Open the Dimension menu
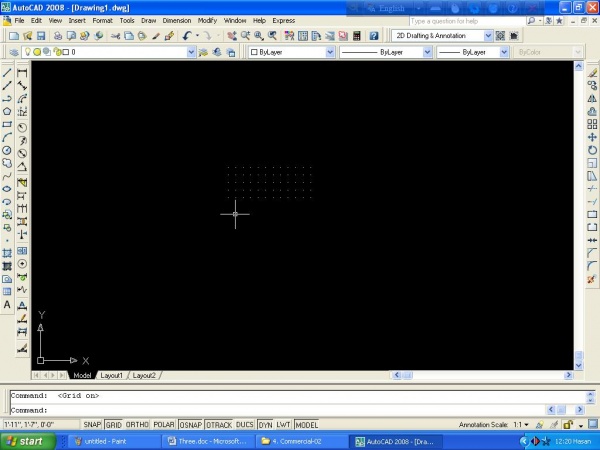Viewport: 600px width, 450px height. (176, 21)
